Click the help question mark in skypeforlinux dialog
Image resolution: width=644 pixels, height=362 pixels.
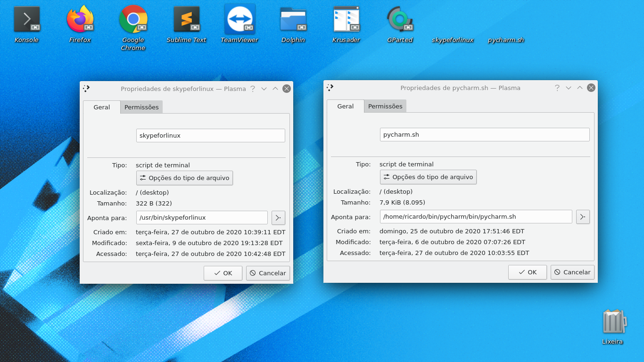(x=253, y=89)
